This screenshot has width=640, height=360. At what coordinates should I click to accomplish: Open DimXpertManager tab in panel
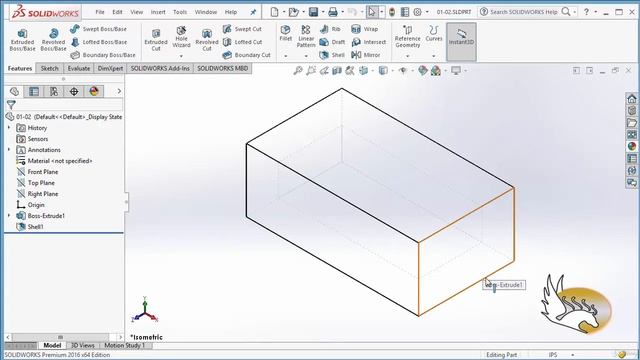(x=74, y=91)
